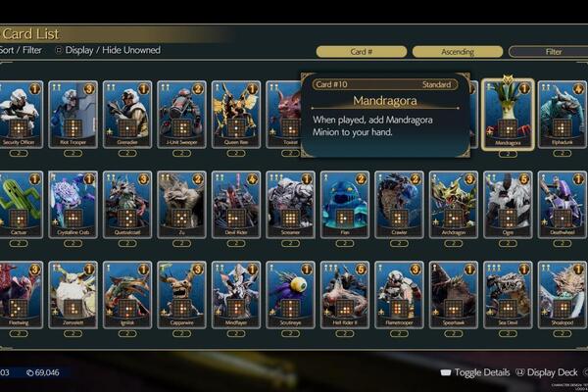Choose the Queen Bee card
The width and height of the screenshot is (588, 392).
tap(236, 115)
